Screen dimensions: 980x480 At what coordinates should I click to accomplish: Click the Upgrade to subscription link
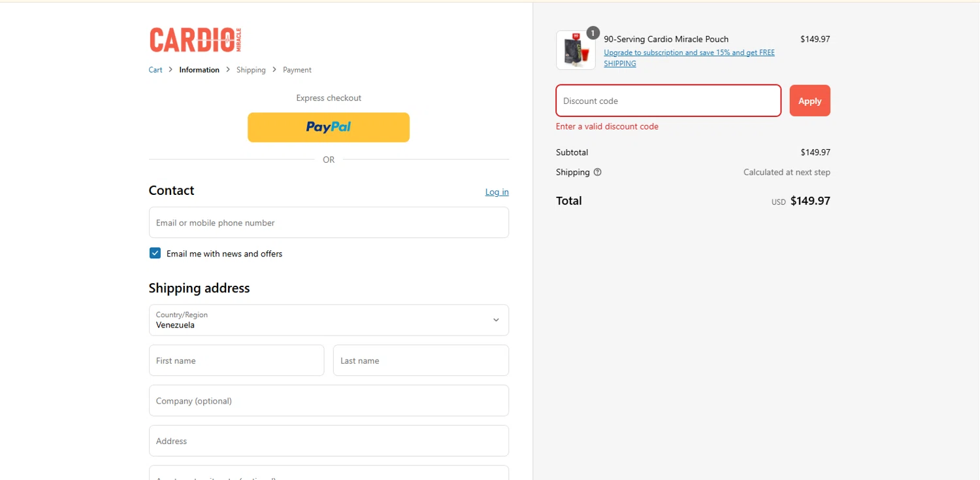689,58
